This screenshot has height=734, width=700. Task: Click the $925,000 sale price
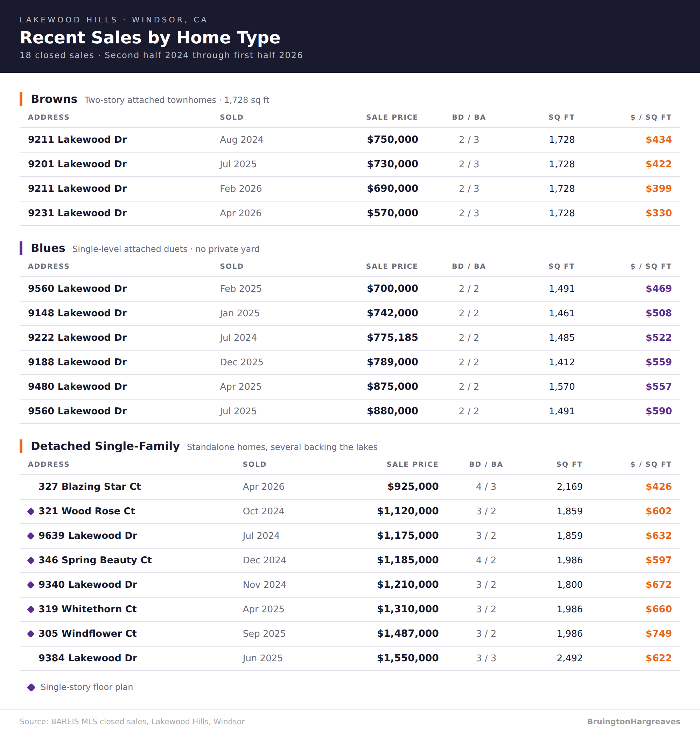[x=413, y=487]
